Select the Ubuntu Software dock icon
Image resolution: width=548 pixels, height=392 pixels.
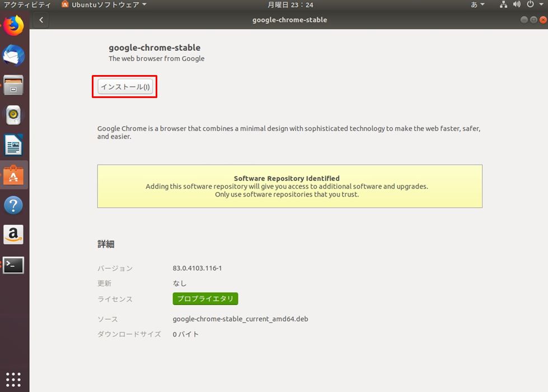[x=13, y=175]
